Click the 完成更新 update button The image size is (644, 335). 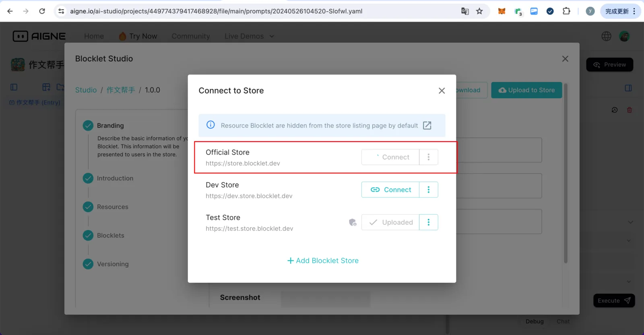tap(617, 11)
